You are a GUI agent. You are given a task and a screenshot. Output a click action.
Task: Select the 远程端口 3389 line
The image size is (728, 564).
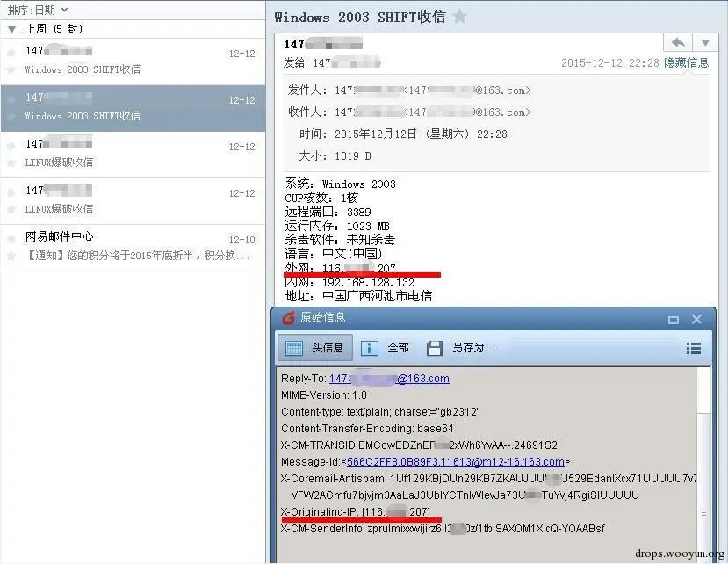[x=328, y=212]
